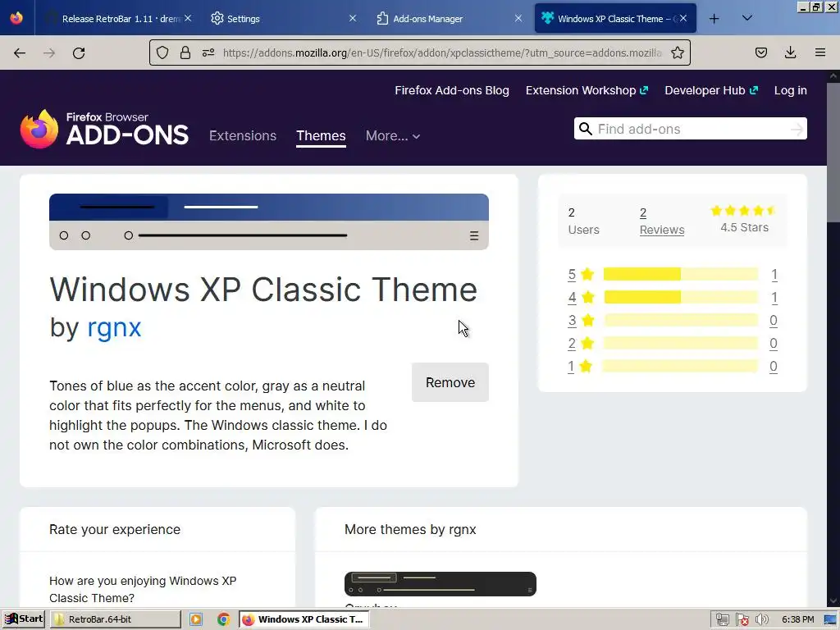This screenshot has height=630, width=840.
Task: Open a new tab with plus icon
Action: tap(714, 19)
